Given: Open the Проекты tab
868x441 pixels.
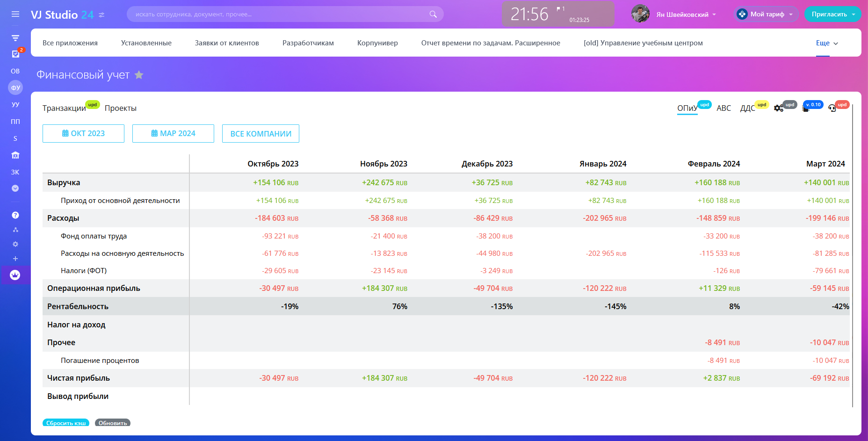Looking at the screenshot, I should 121,108.
